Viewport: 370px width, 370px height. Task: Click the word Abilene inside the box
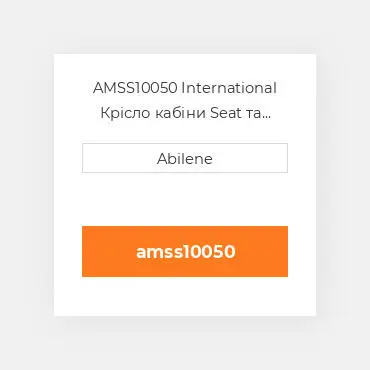[x=185, y=159]
